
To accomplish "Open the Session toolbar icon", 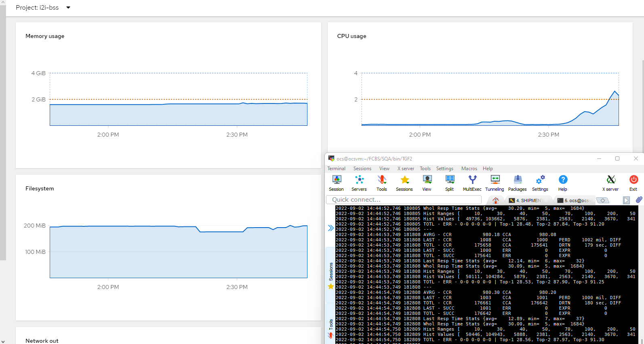I will [x=336, y=183].
